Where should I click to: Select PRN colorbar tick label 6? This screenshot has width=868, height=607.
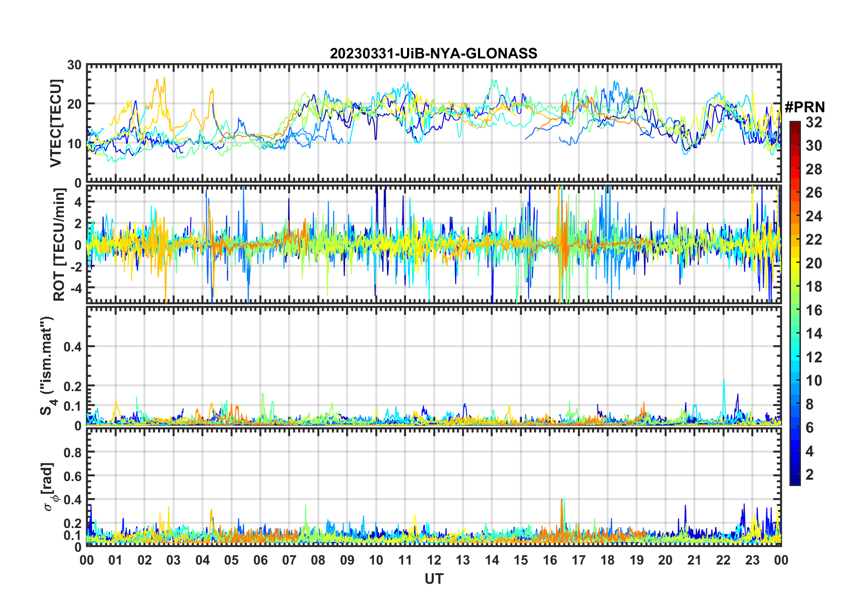pyautogui.click(x=810, y=428)
